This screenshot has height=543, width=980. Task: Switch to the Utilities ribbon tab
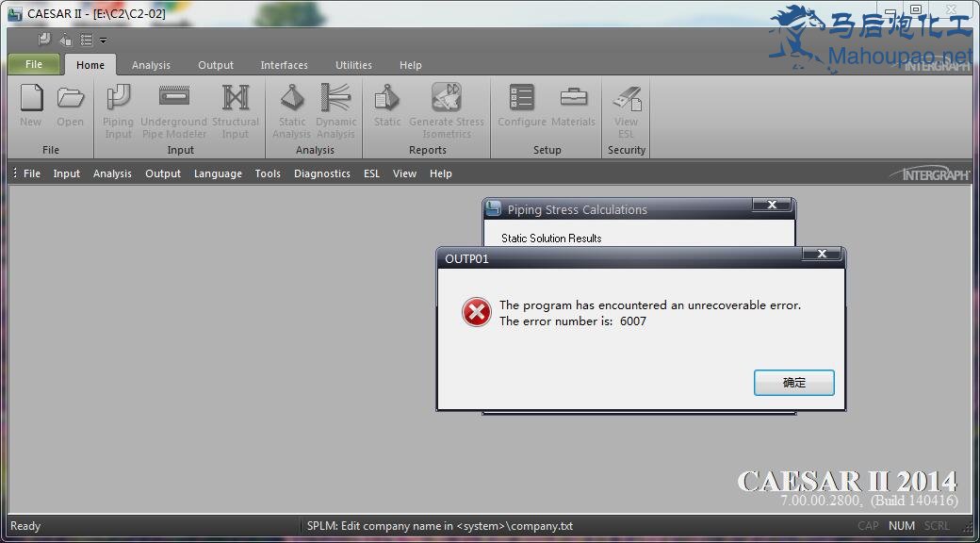[353, 65]
